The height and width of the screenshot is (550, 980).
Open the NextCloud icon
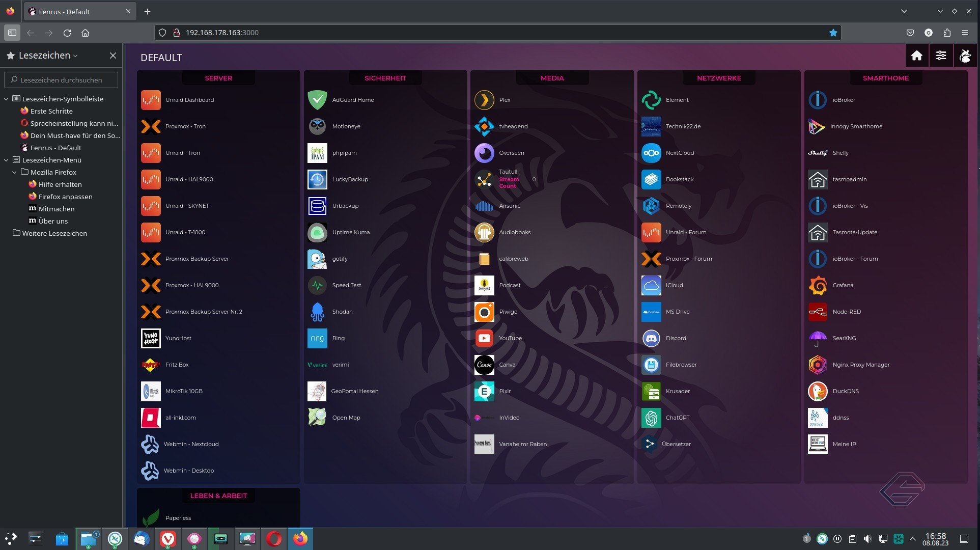(651, 153)
